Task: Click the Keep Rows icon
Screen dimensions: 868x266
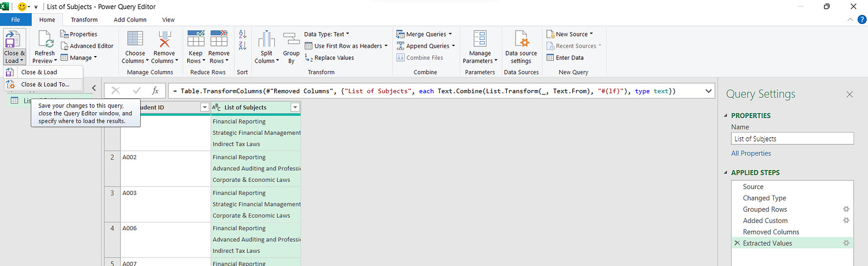Action: tap(196, 39)
